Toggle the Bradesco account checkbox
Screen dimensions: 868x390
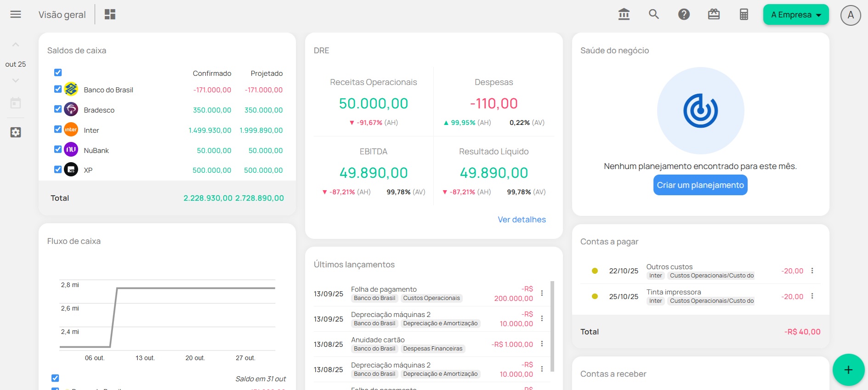[x=58, y=109]
